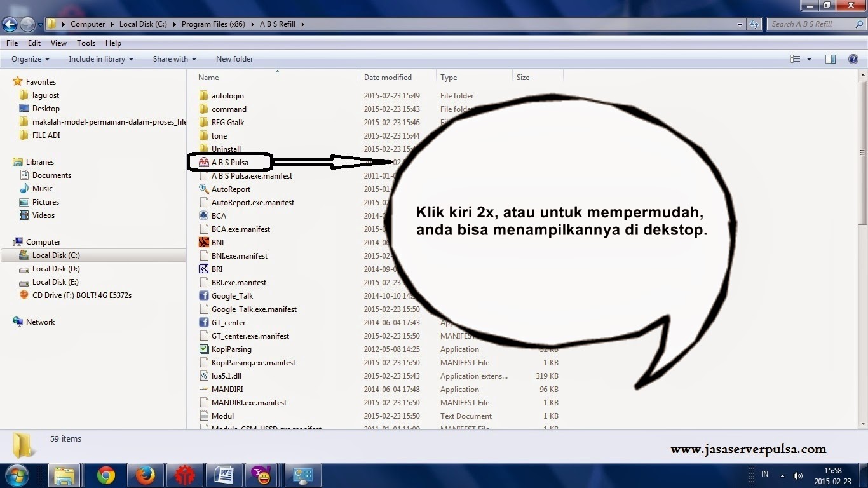
Task: Select KopiParsing.exe.manifest file name
Action: 254,362
